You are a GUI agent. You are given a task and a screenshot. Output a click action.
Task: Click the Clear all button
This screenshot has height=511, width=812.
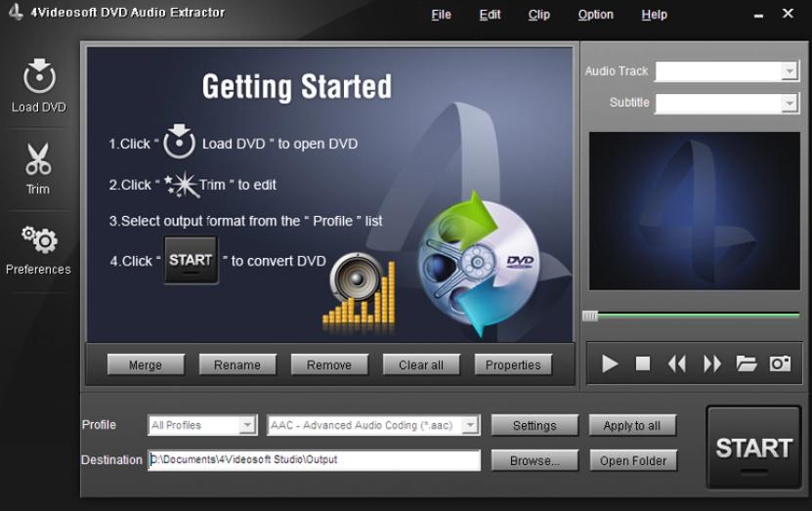coord(421,364)
